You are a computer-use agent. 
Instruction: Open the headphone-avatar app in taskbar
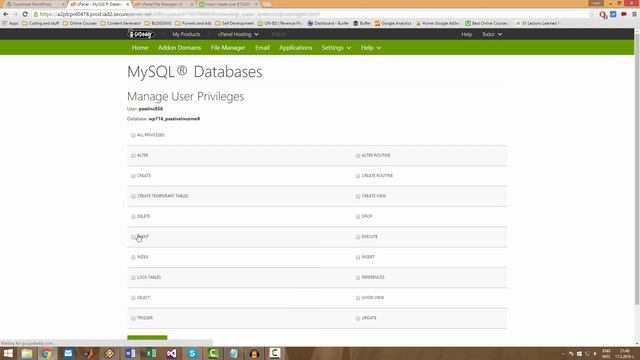coord(254,353)
